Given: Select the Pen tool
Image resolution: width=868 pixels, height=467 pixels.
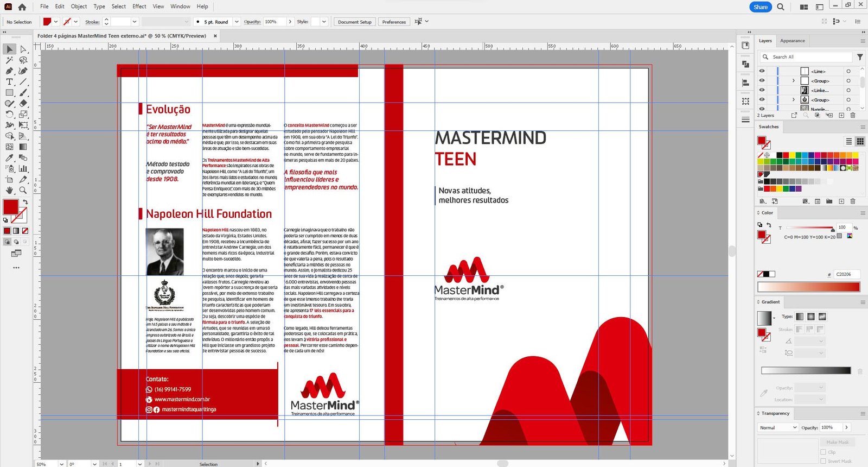Looking at the screenshot, I should coord(9,71).
